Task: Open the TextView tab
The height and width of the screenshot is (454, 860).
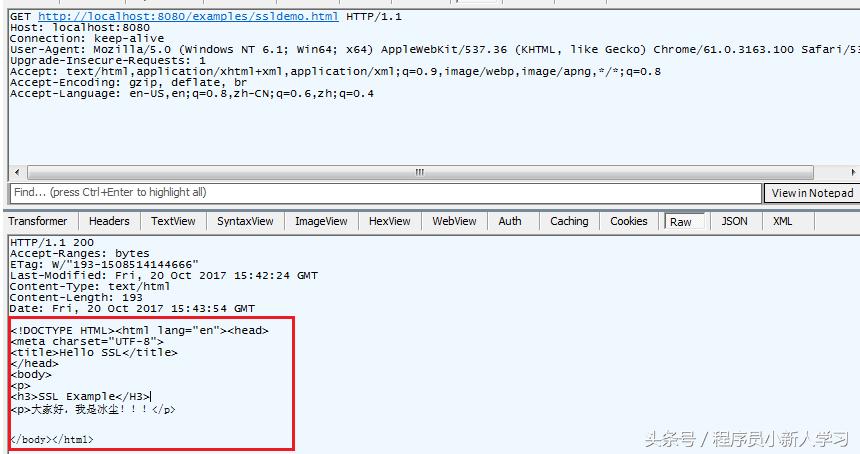Action: pos(173,222)
